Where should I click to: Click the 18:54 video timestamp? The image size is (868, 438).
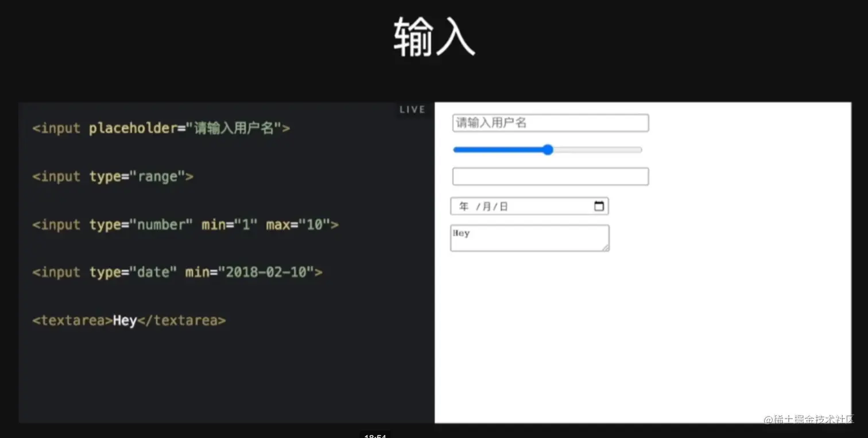(x=375, y=436)
